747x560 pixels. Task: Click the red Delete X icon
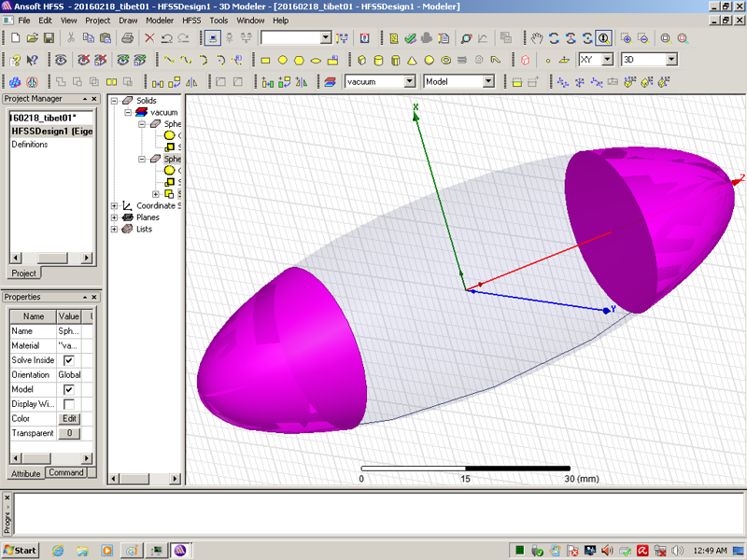pyautogui.click(x=149, y=38)
